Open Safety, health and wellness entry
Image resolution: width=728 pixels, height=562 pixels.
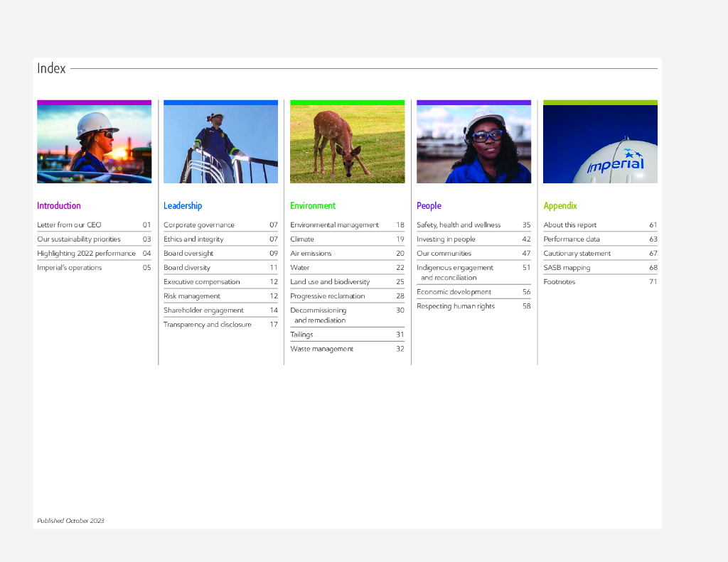(x=459, y=225)
